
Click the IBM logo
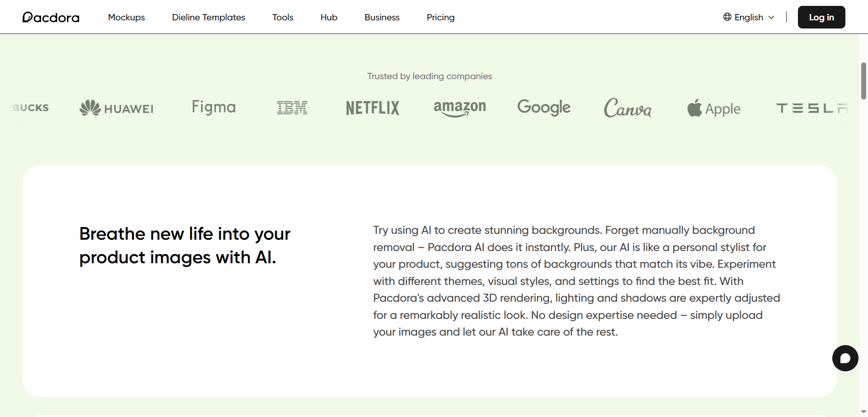[292, 108]
